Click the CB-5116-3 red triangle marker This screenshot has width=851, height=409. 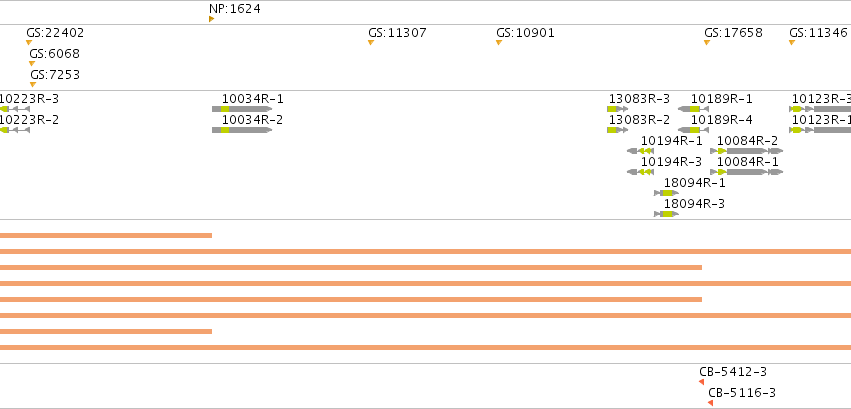[x=710, y=402]
